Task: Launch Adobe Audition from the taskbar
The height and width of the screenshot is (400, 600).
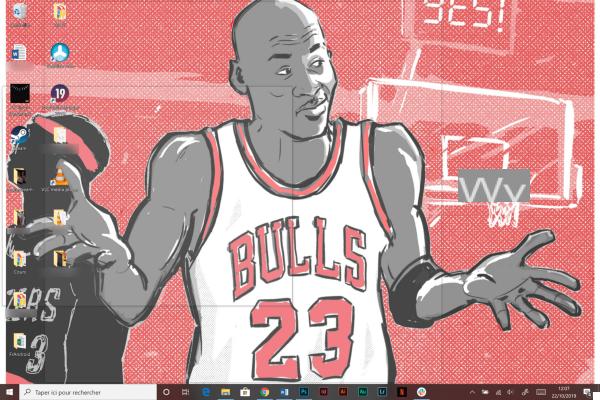Action: click(362, 392)
